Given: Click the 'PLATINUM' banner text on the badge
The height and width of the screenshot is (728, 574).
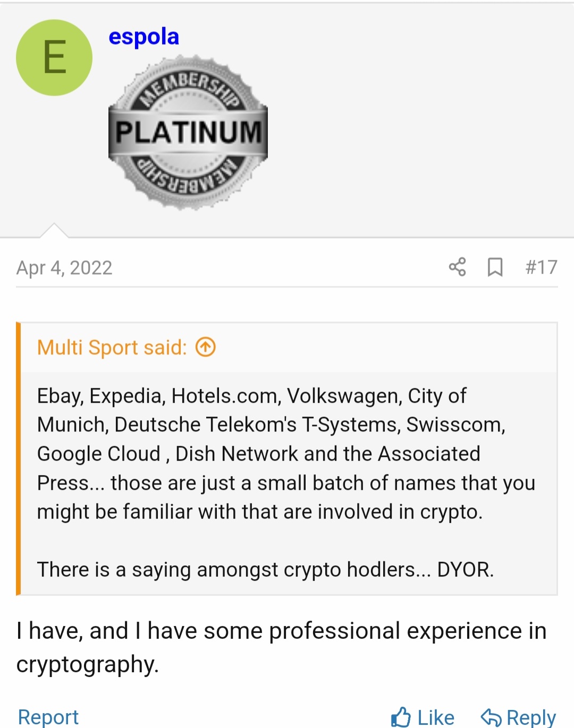Looking at the screenshot, I should (x=189, y=132).
